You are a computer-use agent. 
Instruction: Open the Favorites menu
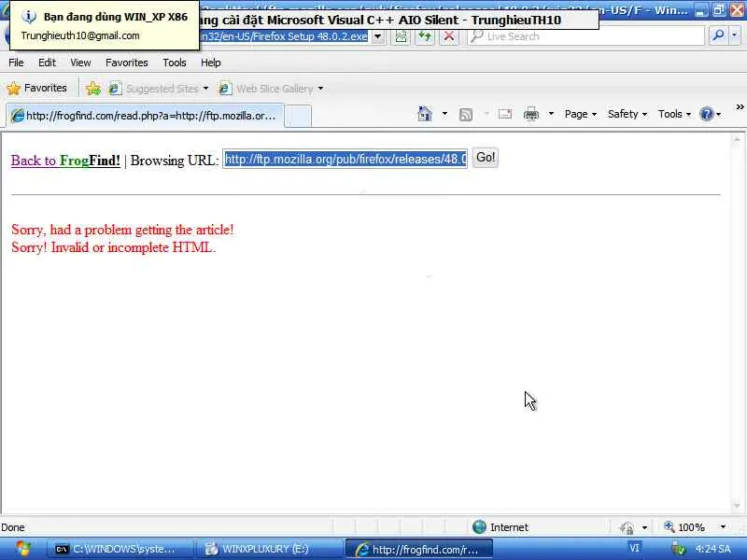[127, 63]
